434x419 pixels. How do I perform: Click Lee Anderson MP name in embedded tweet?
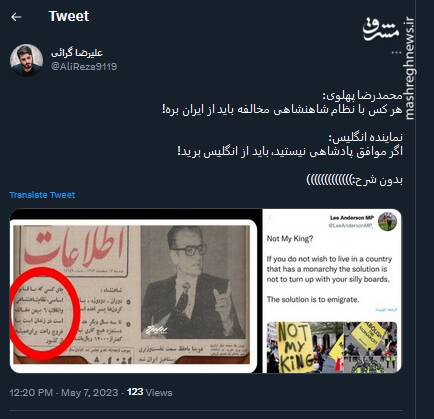[x=352, y=218]
